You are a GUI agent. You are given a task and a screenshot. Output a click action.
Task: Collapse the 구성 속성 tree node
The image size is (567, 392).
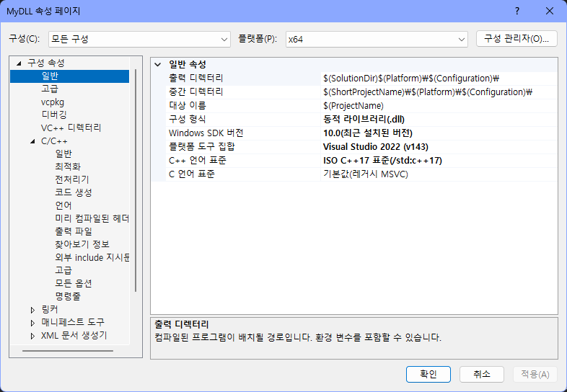click(x=19, y=63)
